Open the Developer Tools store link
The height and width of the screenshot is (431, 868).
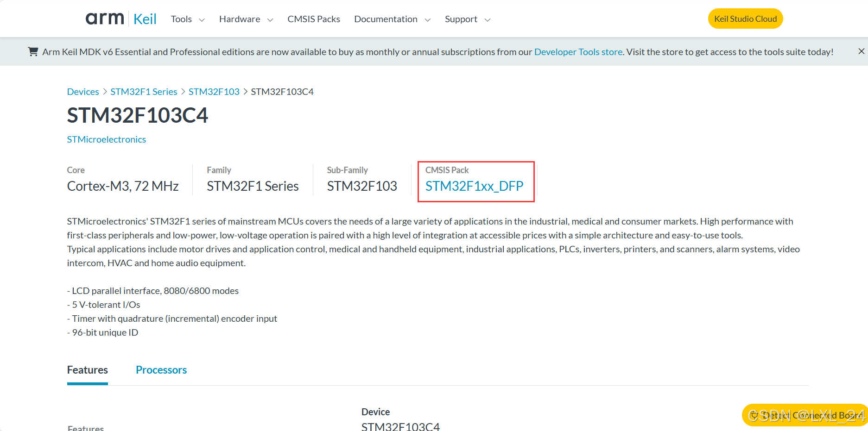(578, 52)
